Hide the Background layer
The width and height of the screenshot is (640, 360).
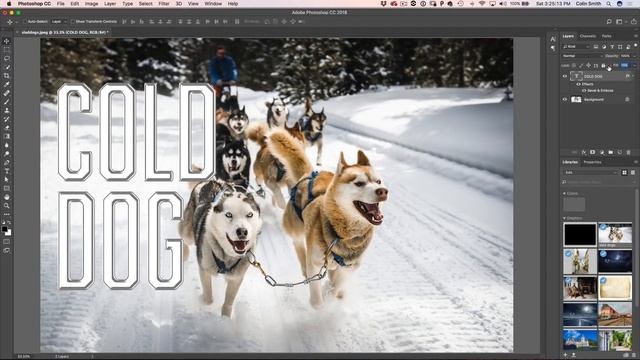coord(565,99)
